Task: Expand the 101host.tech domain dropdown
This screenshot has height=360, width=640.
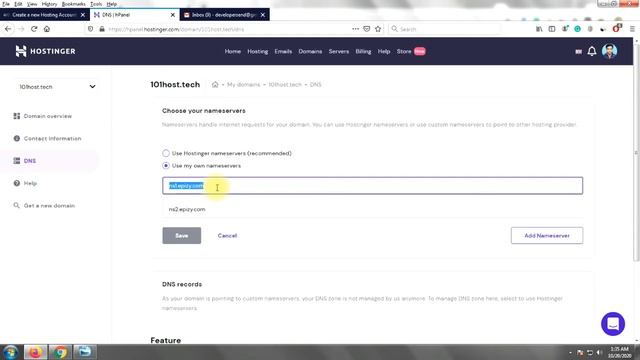Action: pos(57,87)
